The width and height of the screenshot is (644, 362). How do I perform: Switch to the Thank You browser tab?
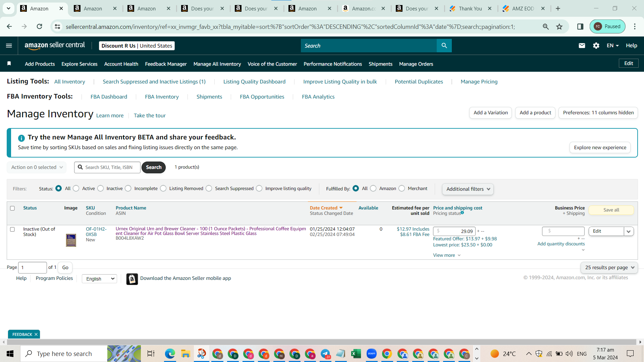click(471, 8)
